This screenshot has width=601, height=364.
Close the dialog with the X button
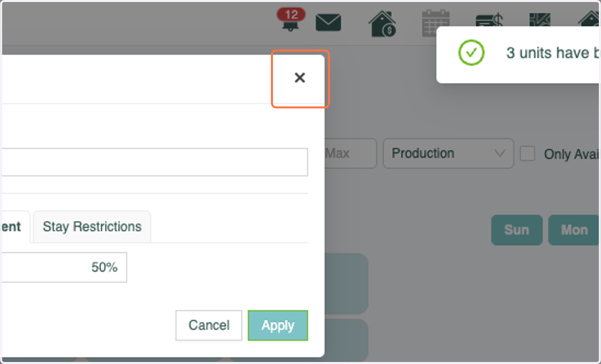click(299, 78)
